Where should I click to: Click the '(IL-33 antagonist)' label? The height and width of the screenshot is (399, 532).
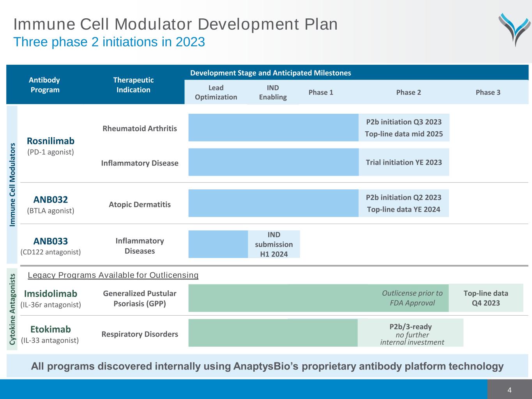tap(50, 341)
